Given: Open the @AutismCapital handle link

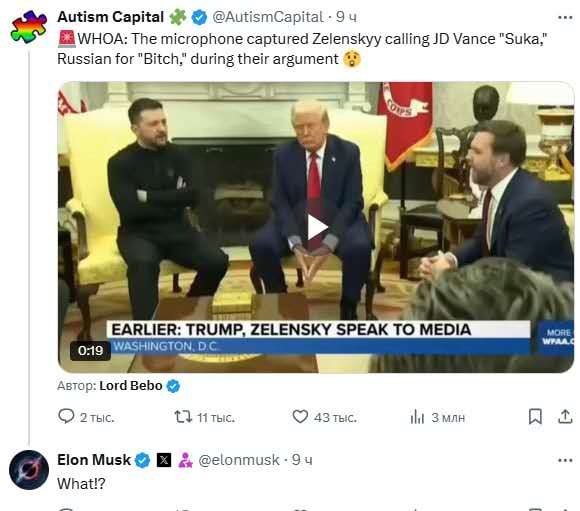Looking at the screenshot, I should 268,17.
